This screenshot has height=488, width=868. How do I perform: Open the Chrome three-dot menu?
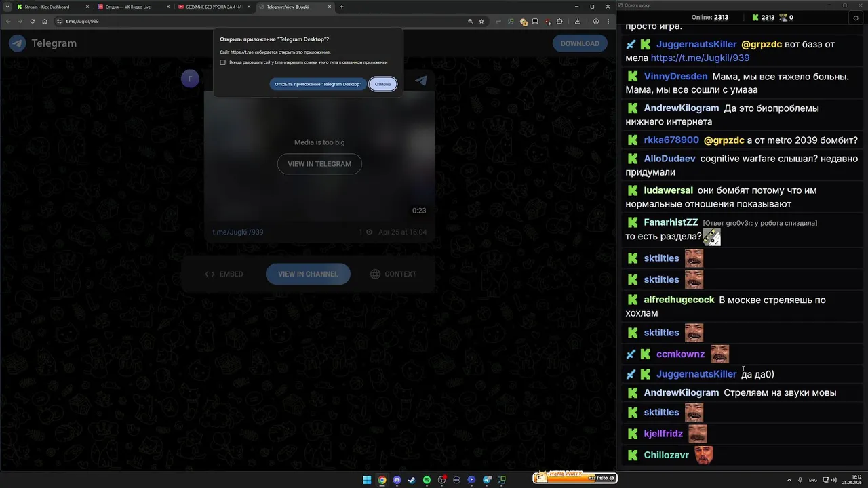(x=608, y=21)
